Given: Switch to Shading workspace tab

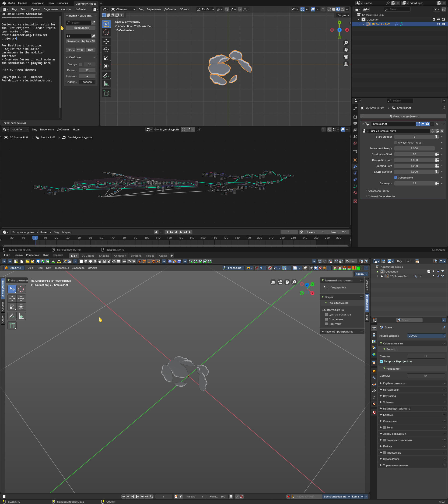Looking at the screenshot, I should [x=104, y=256].
